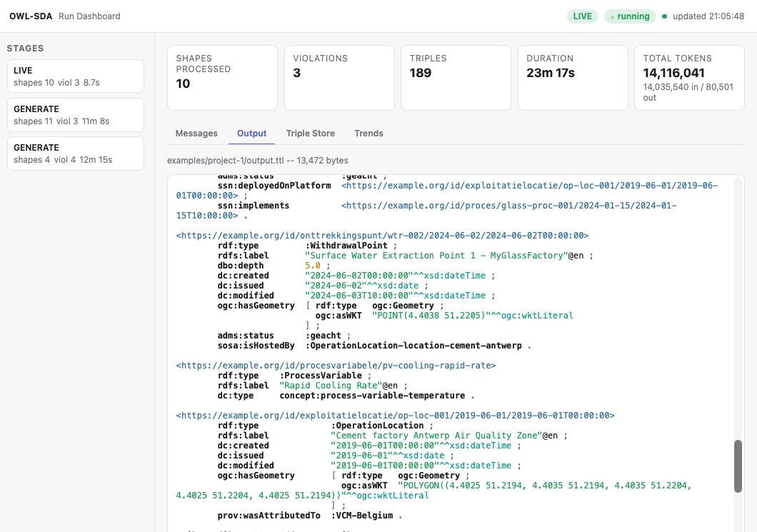Open GENERATE stage with shapes 4
Image resolution: width=757 pixels, height=532 pixels.
tap(76, 154)
